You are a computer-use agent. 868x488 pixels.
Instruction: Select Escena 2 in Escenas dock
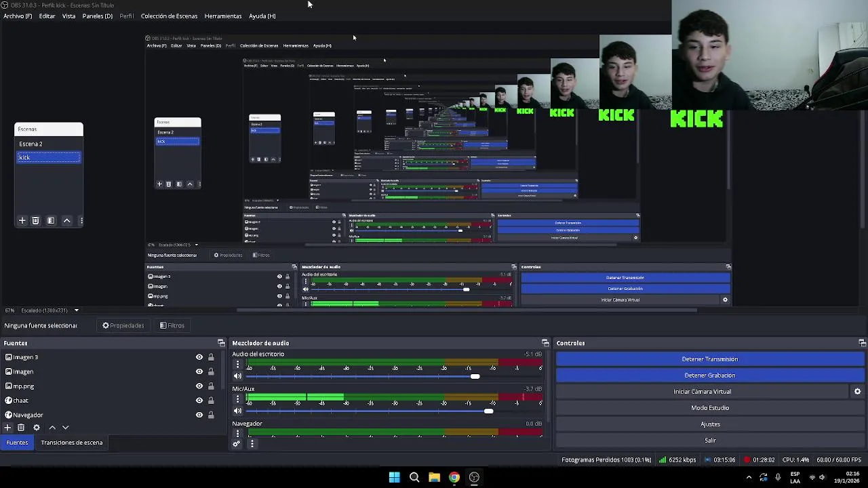click(x=49, y=144)
